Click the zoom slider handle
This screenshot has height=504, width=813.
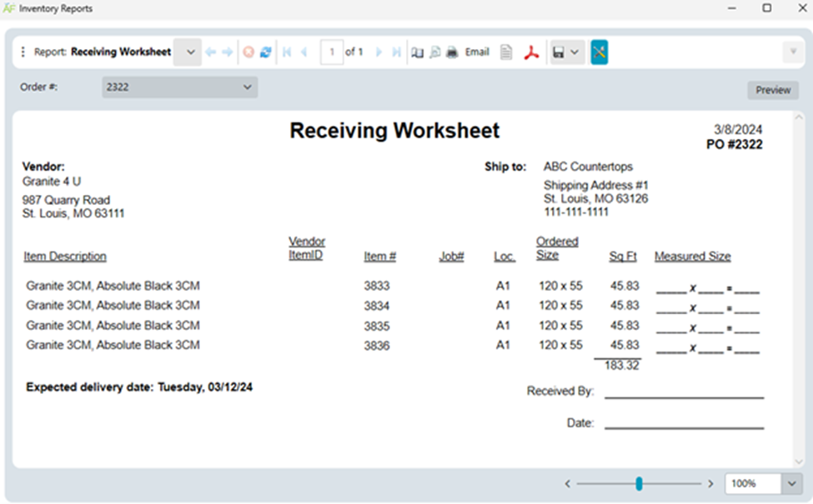tap(639, 484)
